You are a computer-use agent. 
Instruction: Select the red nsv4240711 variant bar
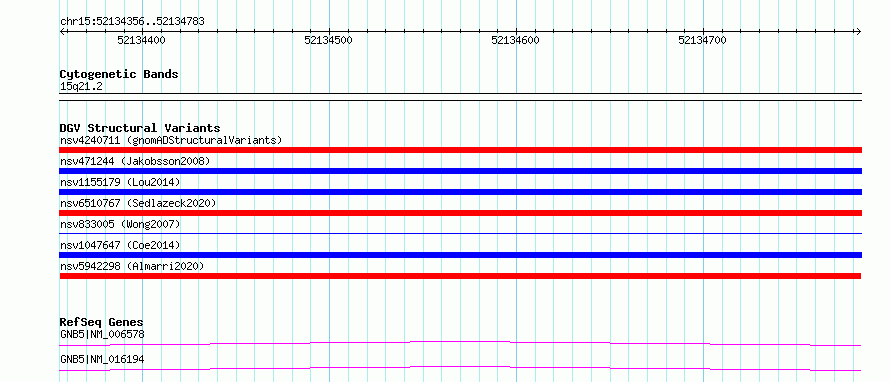[x=460, y=150]
